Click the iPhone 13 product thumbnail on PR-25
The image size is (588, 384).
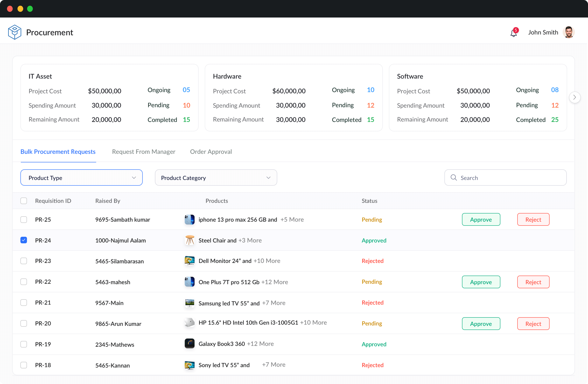(189, 219)
